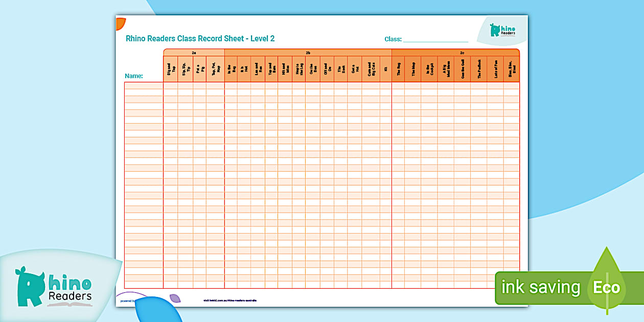Select the 2b group header
644x322 pixels.
(308, 52)
